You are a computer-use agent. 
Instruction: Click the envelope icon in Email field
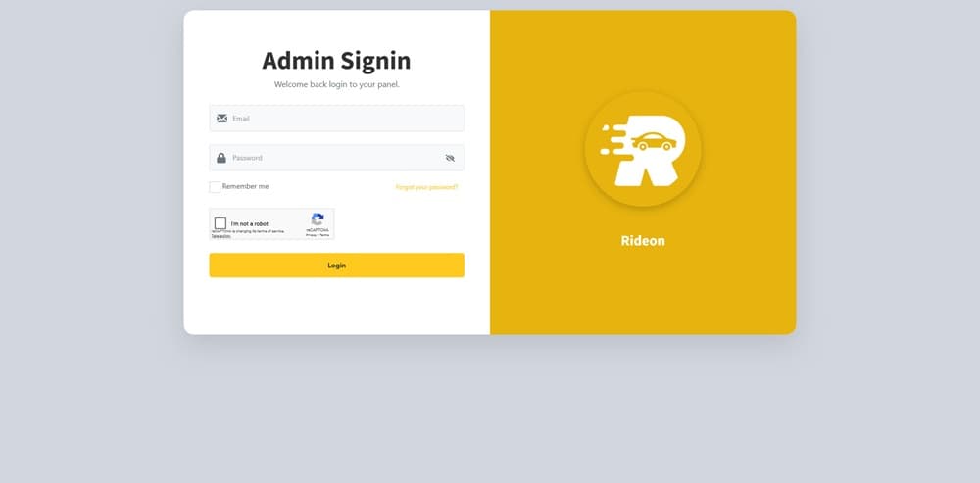(221, 119)
